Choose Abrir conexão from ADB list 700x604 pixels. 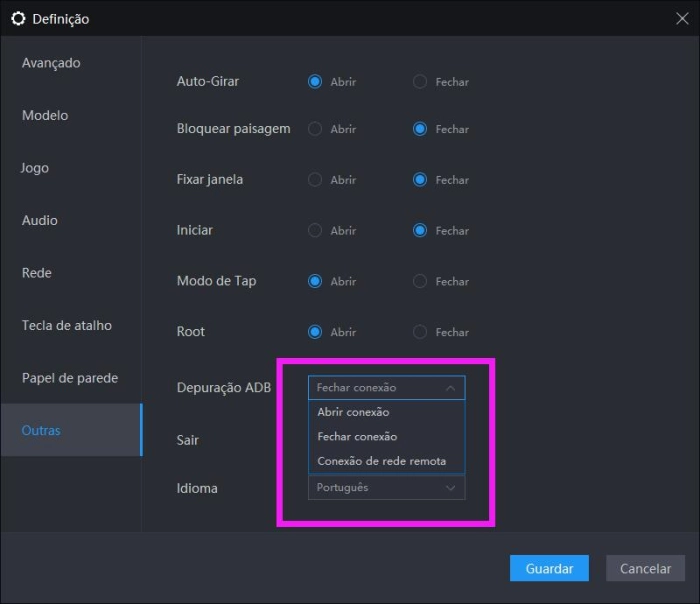click(x=354, y=412)
